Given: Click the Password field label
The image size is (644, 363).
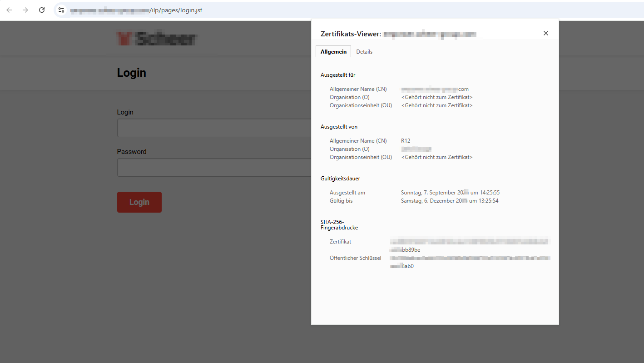Looking at the screenshot, I should click(132, 152).
